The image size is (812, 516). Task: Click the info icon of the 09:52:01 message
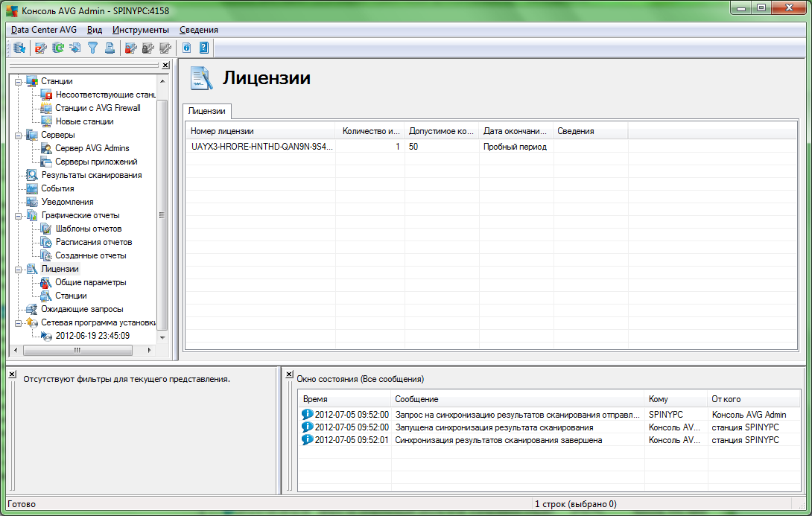click(307, 439)
